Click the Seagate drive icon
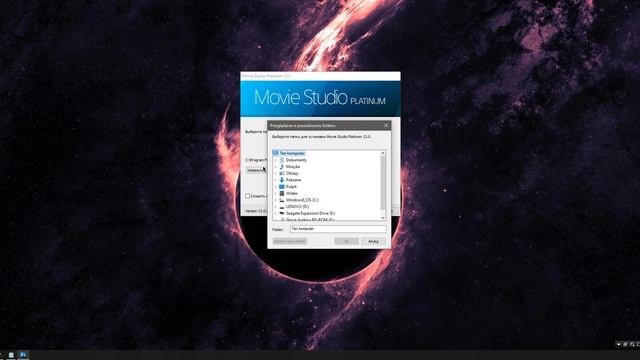 [x=282, y=213]
